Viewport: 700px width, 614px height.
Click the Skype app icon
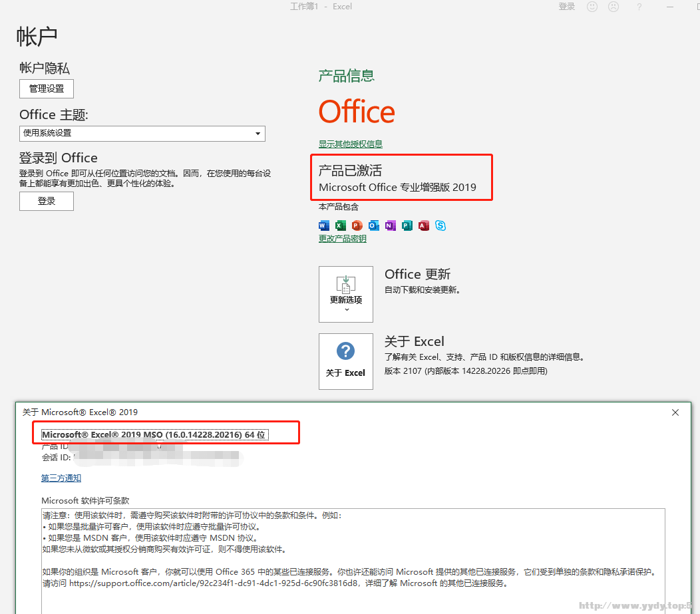pyautogui.click(x=440, y=226)
